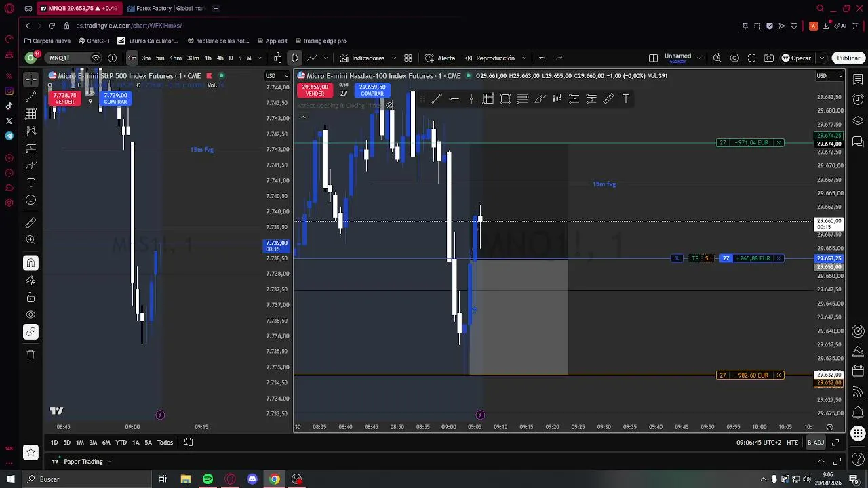Start bar replay with Reproducción

pos(489,58)
